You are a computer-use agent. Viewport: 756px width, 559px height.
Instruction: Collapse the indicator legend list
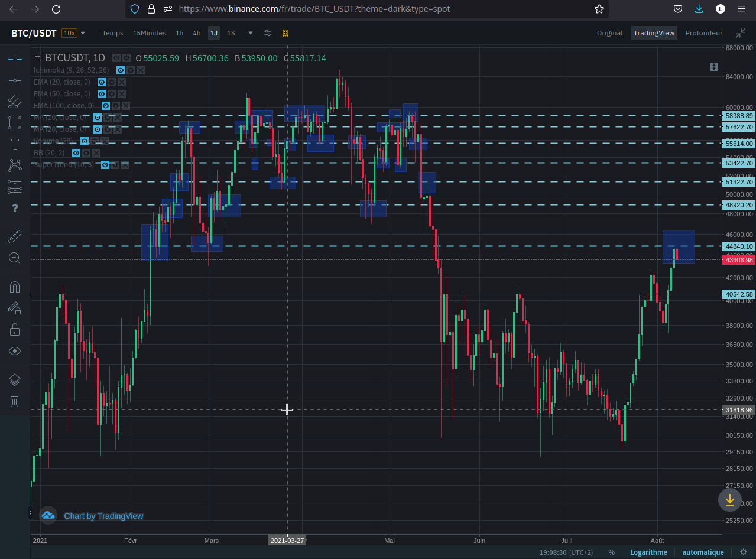[38, 57]
